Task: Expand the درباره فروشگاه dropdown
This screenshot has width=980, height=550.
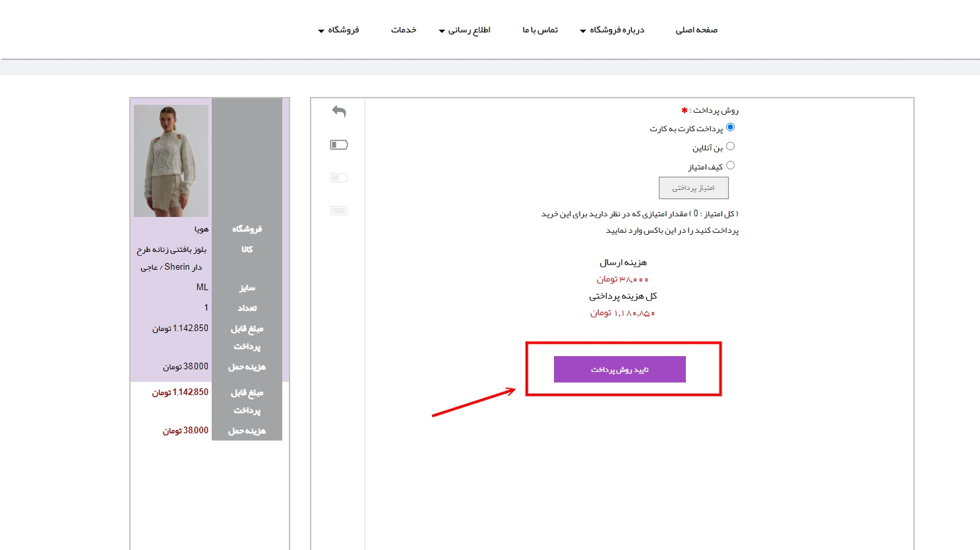Action: pos(612,30)
